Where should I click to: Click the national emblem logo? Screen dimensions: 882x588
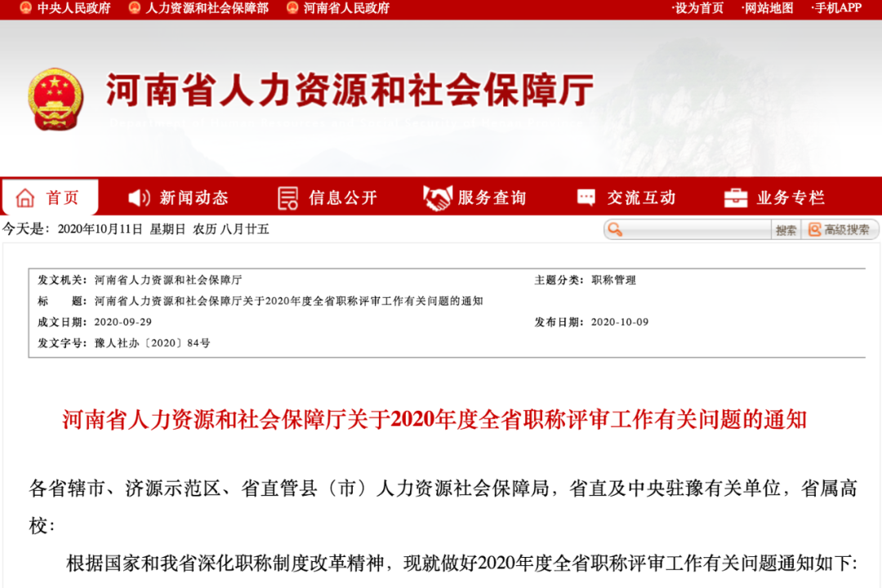coord(56,99)
